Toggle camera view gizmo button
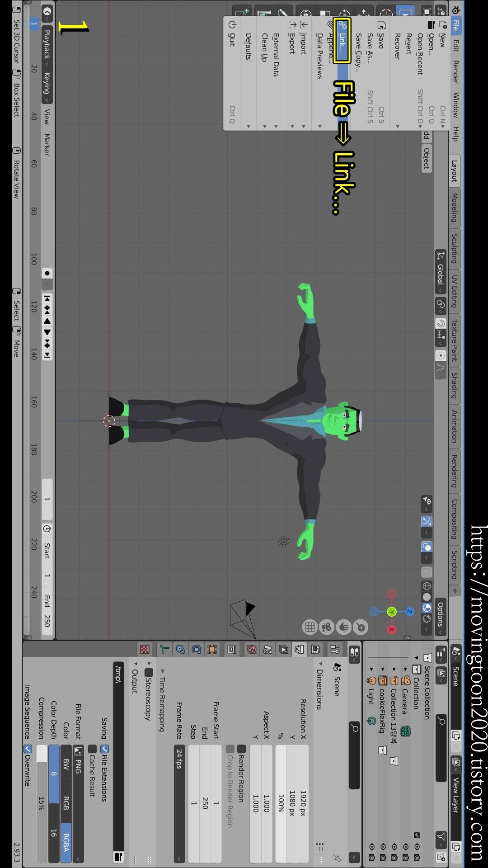 pos(327,627)
